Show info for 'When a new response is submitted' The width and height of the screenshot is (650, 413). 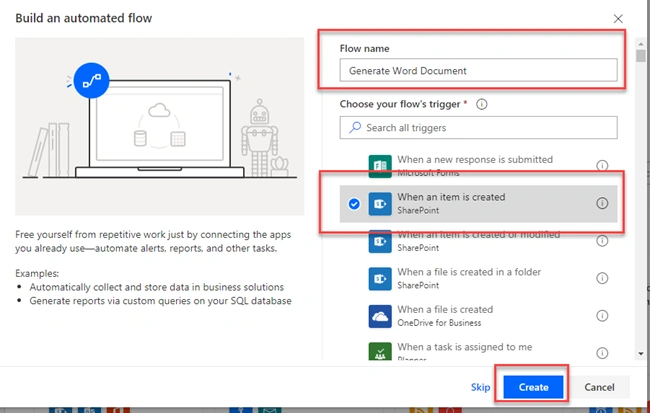602,165
